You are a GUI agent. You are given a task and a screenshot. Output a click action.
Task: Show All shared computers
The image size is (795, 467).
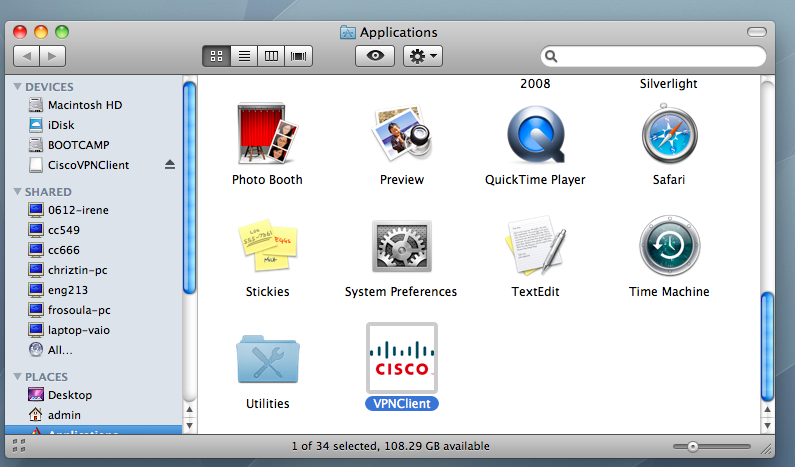click(x=51, y=350)
